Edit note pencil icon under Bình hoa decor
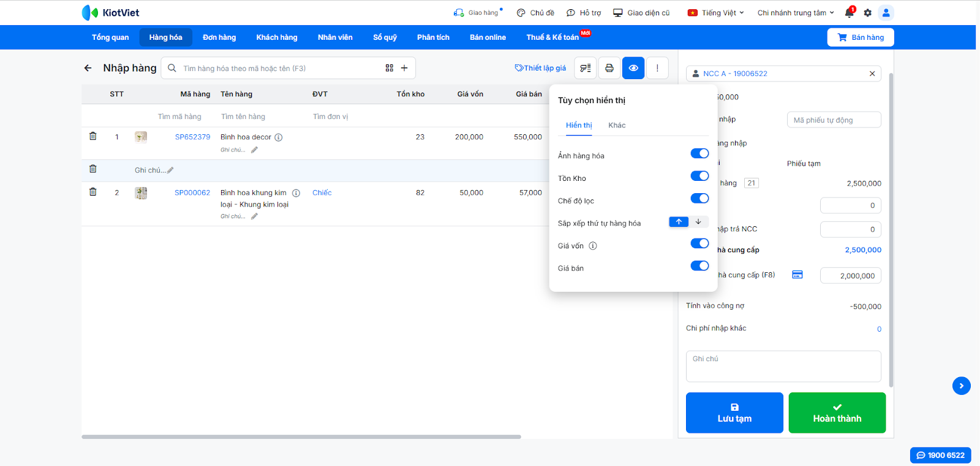The height and width of the screenshot is (466, 980). 254,150
